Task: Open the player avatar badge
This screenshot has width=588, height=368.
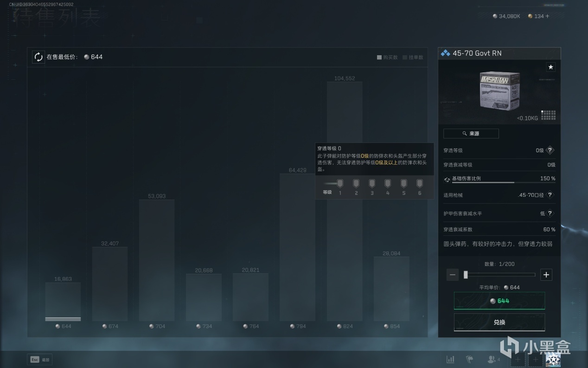Action: pyautogui.click(x=553, y=359)
